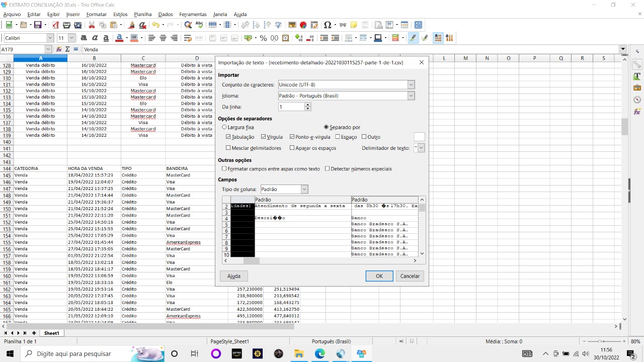Open the Conjunto de caracteres dropdown
644x362 pixels.
coord(411,85)
